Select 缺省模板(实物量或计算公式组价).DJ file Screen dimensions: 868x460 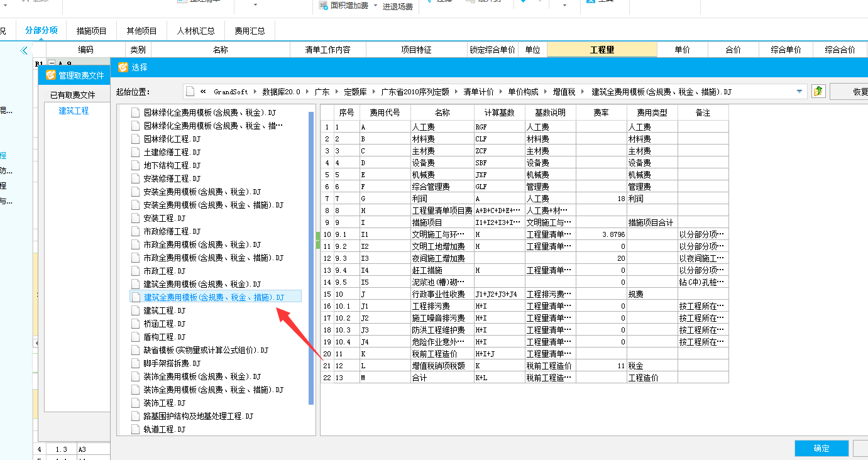pos(206,350)
